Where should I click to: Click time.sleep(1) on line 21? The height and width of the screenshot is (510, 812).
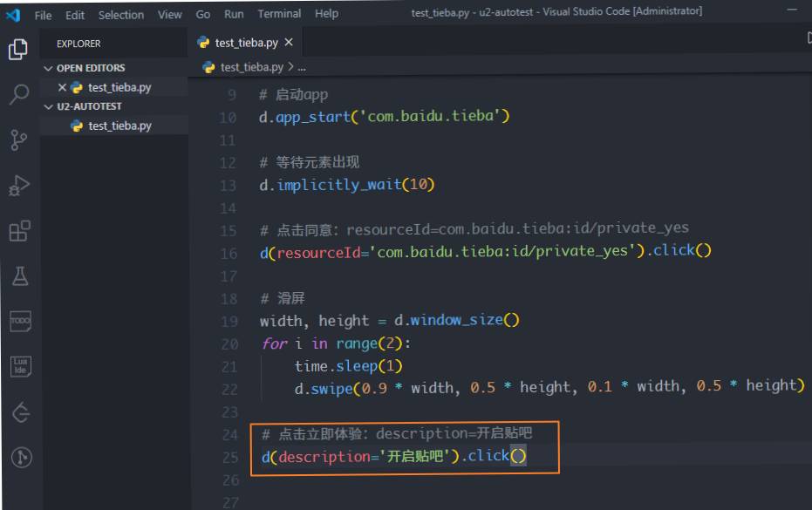pyautogui.click(x=348, y=366)
